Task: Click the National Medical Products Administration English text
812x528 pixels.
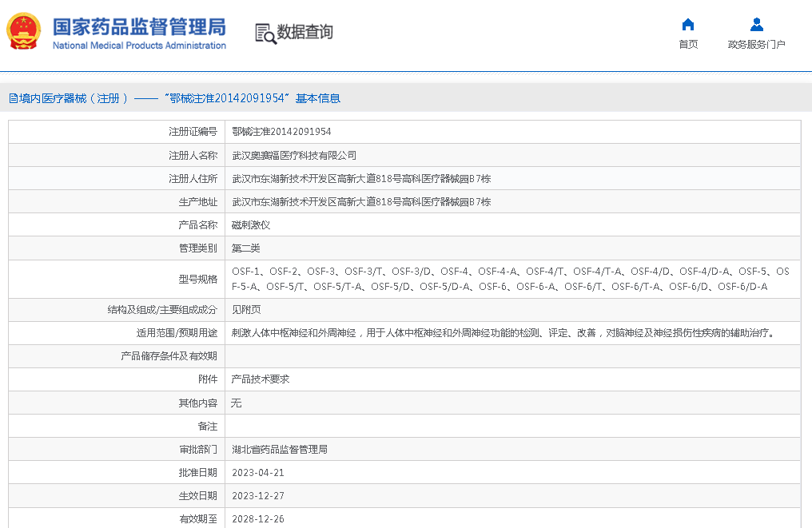Action: tap(139, 46)
